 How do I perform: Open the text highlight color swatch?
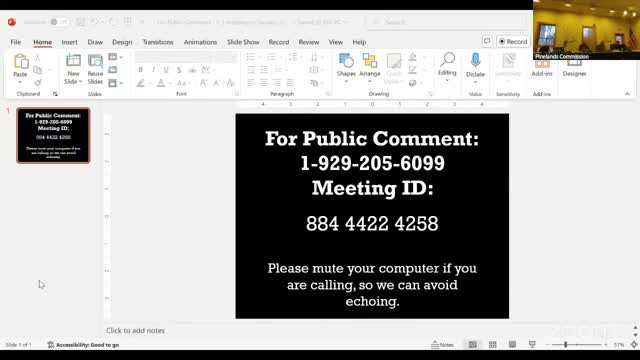click(141, 83)
